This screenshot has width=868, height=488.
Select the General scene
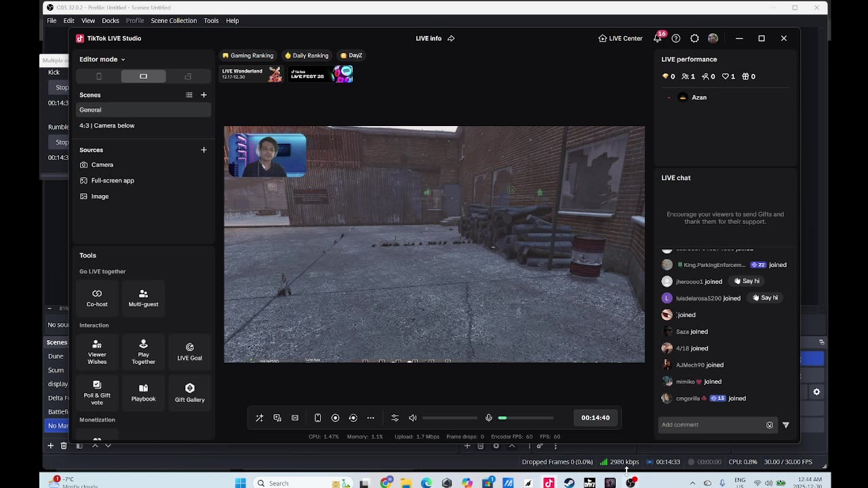(x=143, y=110)
